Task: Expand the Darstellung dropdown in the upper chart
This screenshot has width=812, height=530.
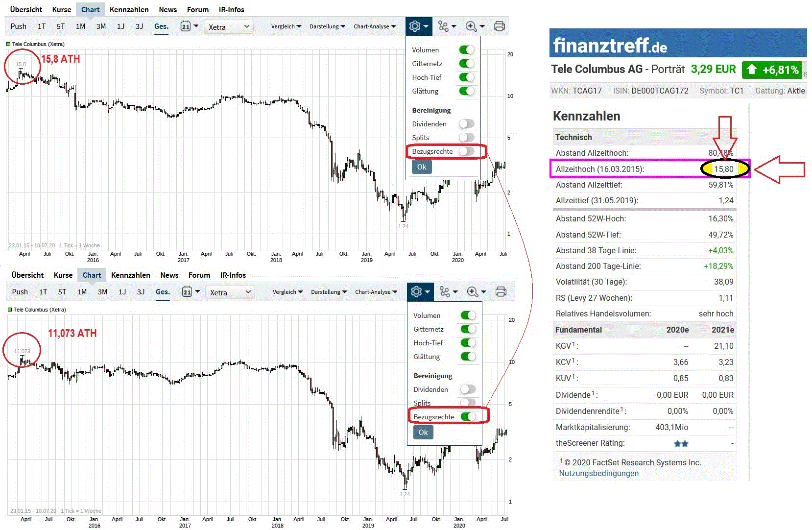Action: (327, 26)
